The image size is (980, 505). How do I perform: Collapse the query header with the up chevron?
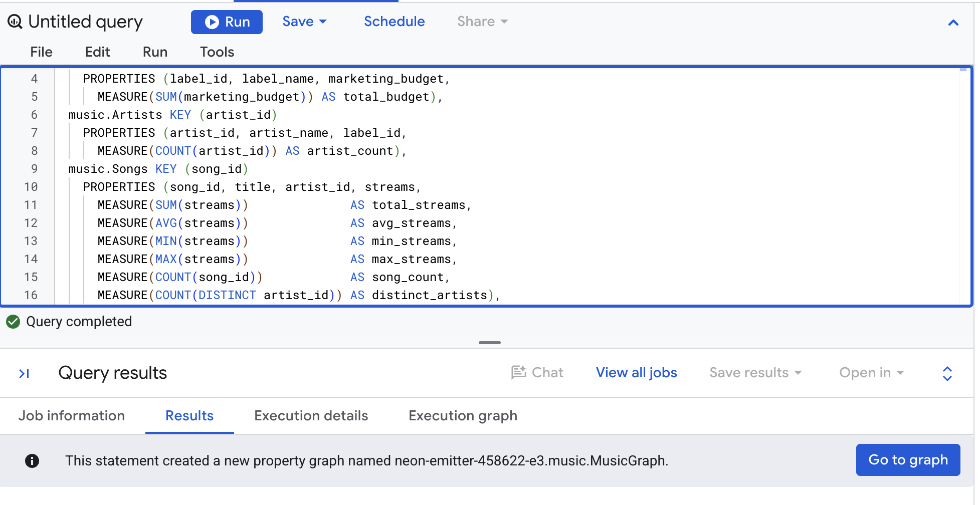953,23
